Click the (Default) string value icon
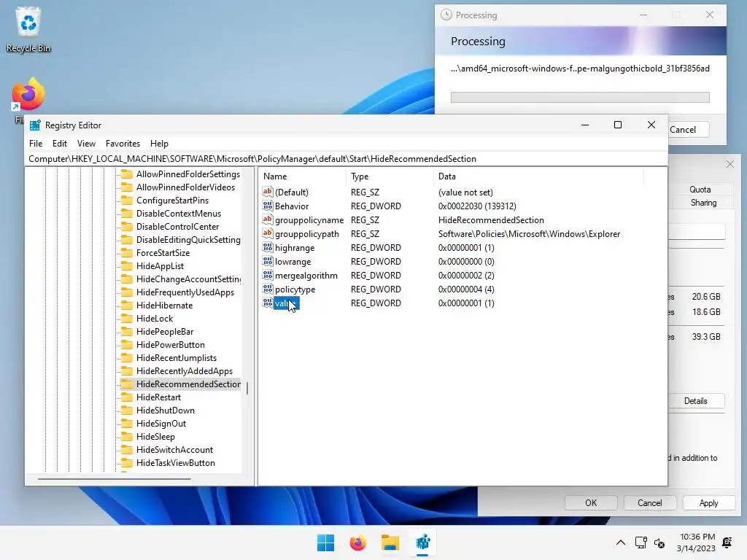Viewport: 747px width, 560px height. 267,192
